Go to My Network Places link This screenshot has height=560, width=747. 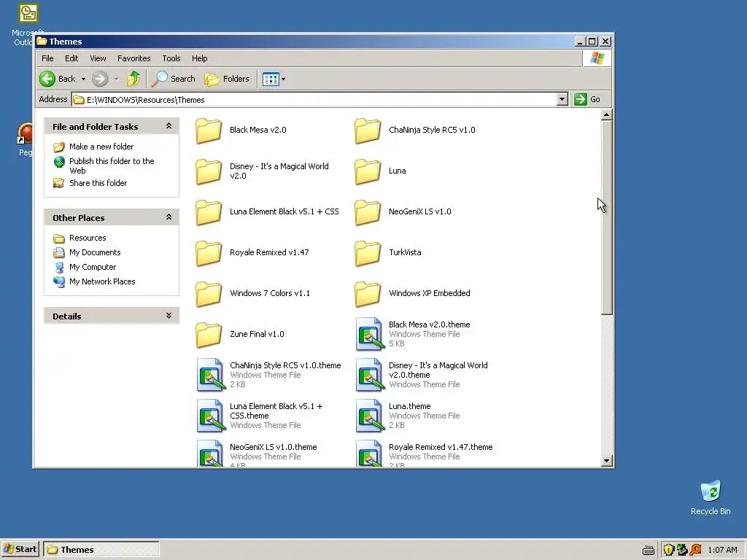(x=102, y=281)
